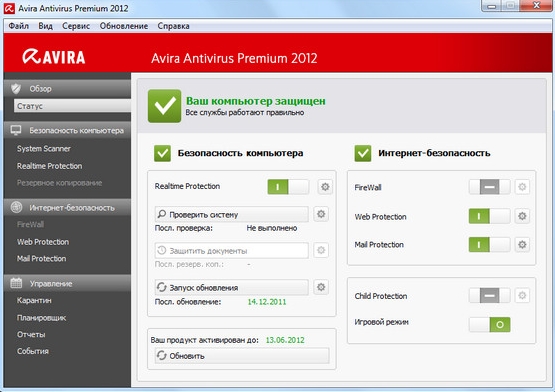Toggle Игровой режим switch
The width and height of the screenshot is (555, 392).
[x=489, y=324]
